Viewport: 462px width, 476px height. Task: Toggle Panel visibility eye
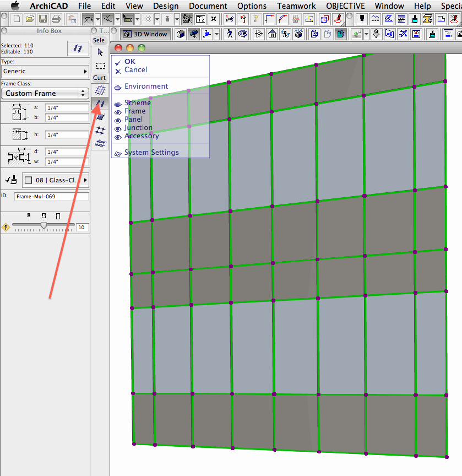click(x=118, y=121)
